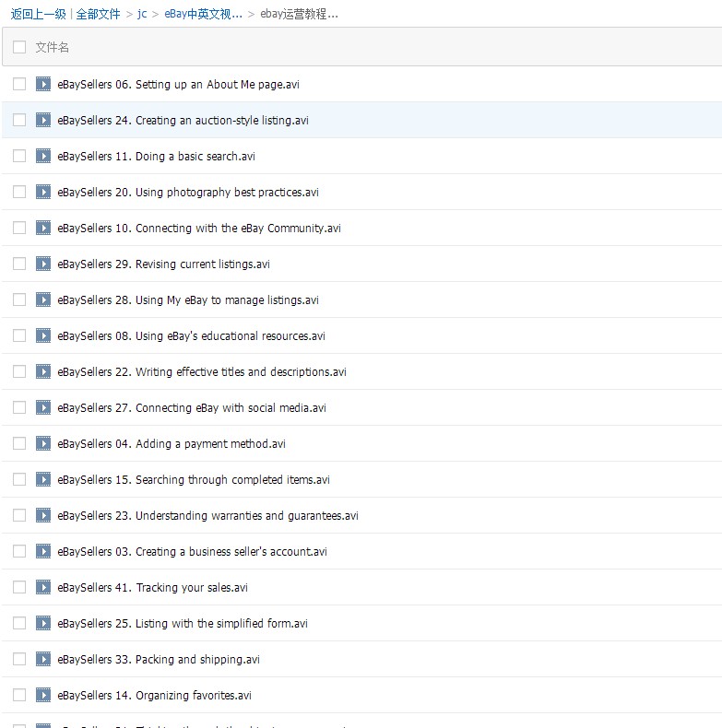Image resolution: width=722 pixels, height=728 pixels.
Task: Open file eBaySellers 10. Connecting with the eBay Community.avi
Action: point(199,229)
